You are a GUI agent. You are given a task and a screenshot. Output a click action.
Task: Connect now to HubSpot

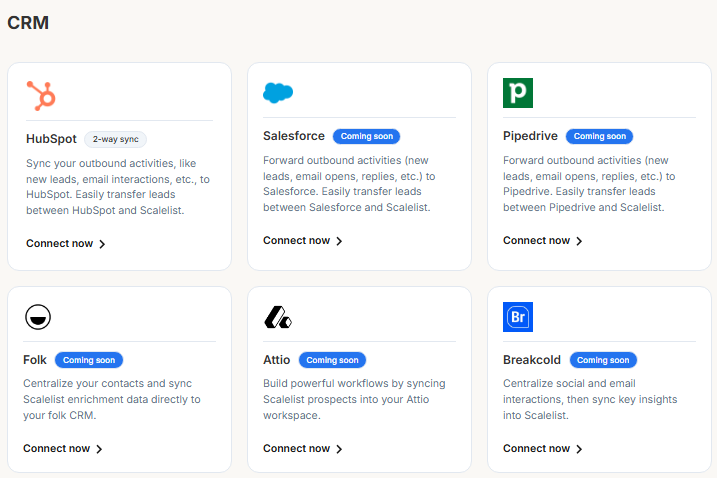coord(65,243)
